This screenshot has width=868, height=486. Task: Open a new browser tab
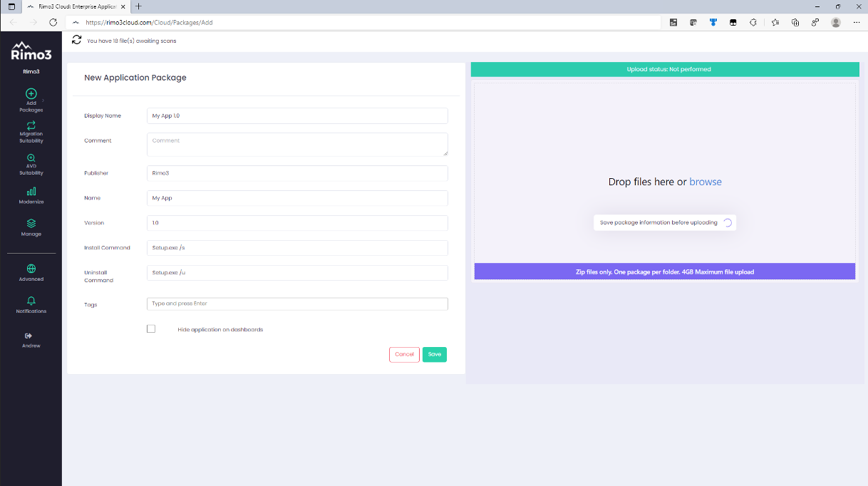138,6
